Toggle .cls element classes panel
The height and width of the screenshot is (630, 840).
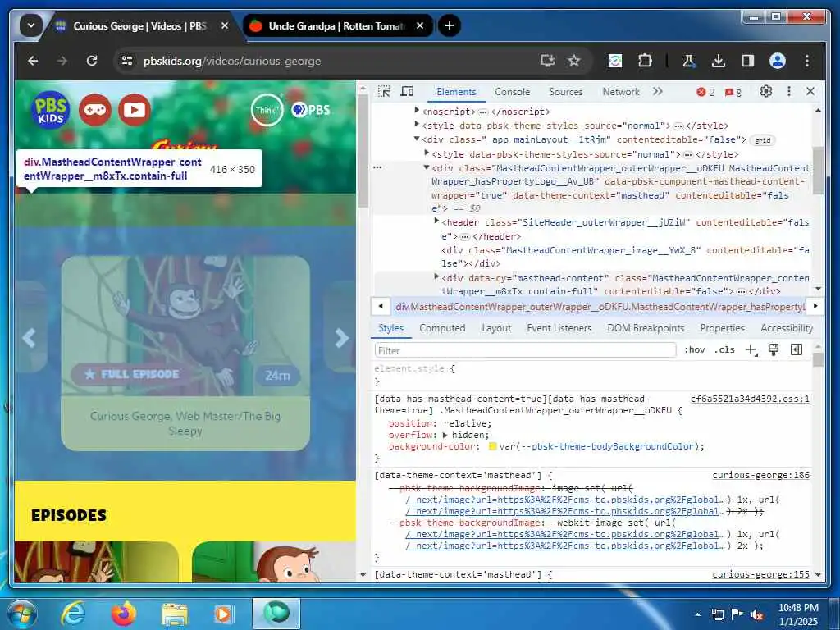pyautogui.click(x=724, y=349)
